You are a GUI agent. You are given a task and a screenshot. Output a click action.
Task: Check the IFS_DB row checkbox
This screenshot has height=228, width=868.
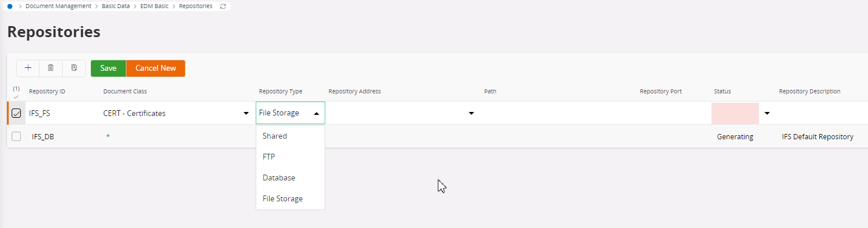16,136
